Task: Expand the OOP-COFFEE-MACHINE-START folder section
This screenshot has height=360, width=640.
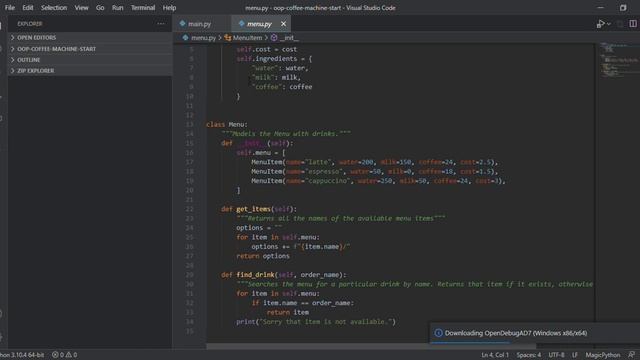Action: (90, 49)
